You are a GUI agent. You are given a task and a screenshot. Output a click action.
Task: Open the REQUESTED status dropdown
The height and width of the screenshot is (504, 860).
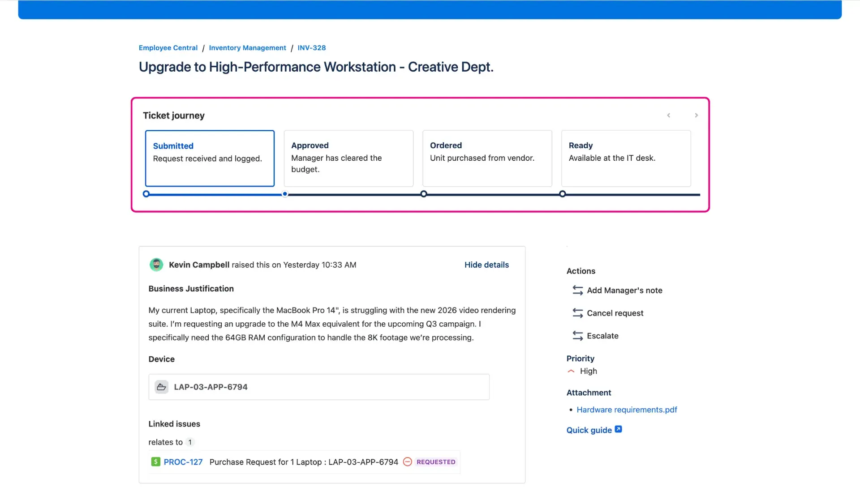click(x=436, y=461)
